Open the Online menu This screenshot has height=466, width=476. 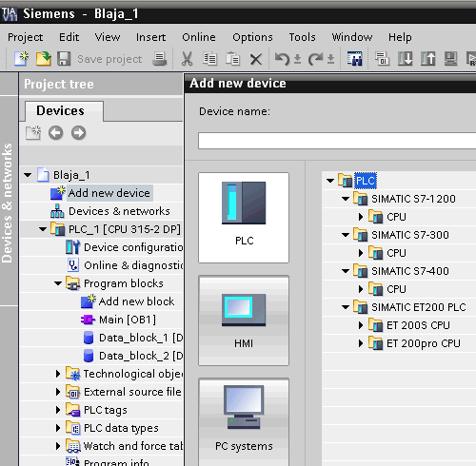tap(199, 37)
